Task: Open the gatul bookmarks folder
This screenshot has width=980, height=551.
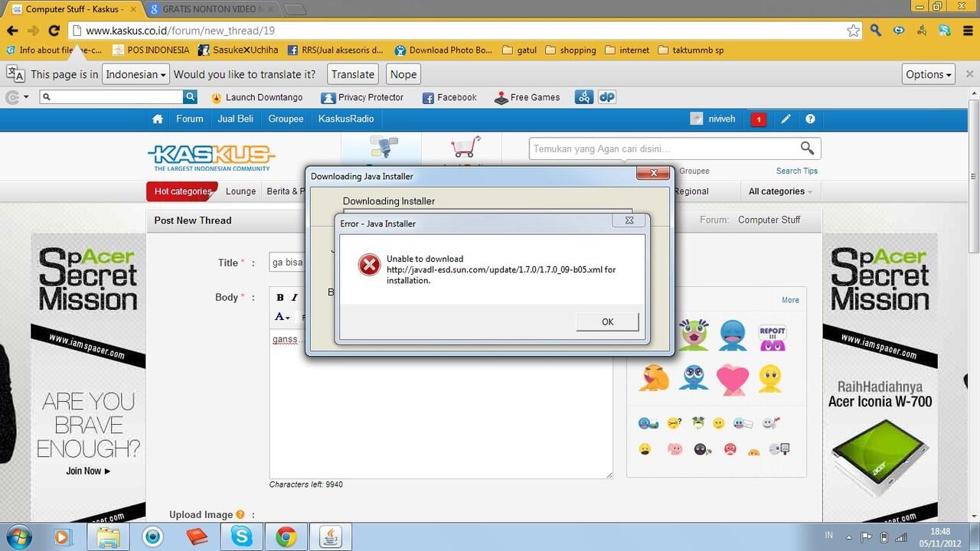Action: pyautogui.click(x=519, y=50)
